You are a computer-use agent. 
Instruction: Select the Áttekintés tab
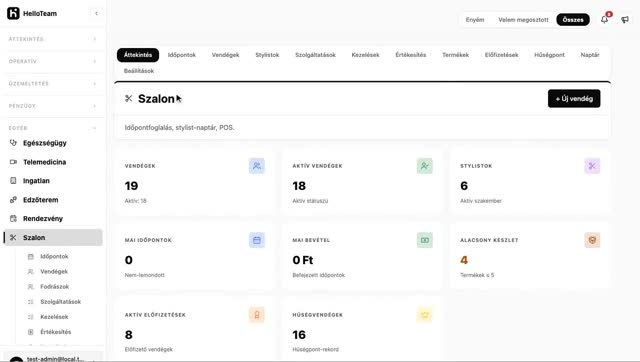click(x=138, y=55)
